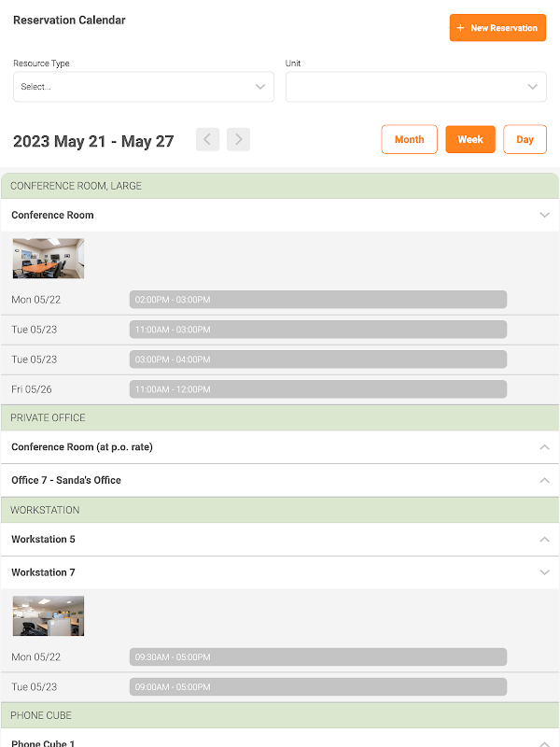This screenshot has width=560, height=747.
Task: Select Tue 05/23 09:00AM - 05:00PM reservation
Action: pyautogui.click(x=318, y=687)
